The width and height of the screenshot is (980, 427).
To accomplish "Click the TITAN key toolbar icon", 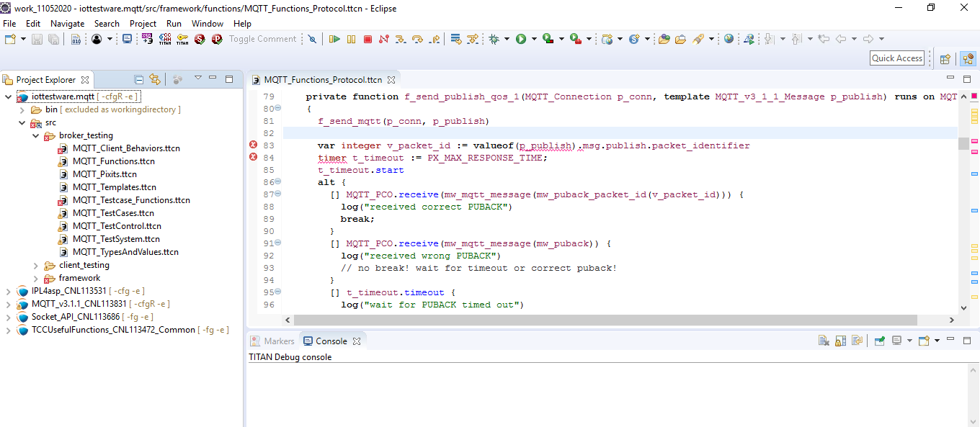I will 182,39.
